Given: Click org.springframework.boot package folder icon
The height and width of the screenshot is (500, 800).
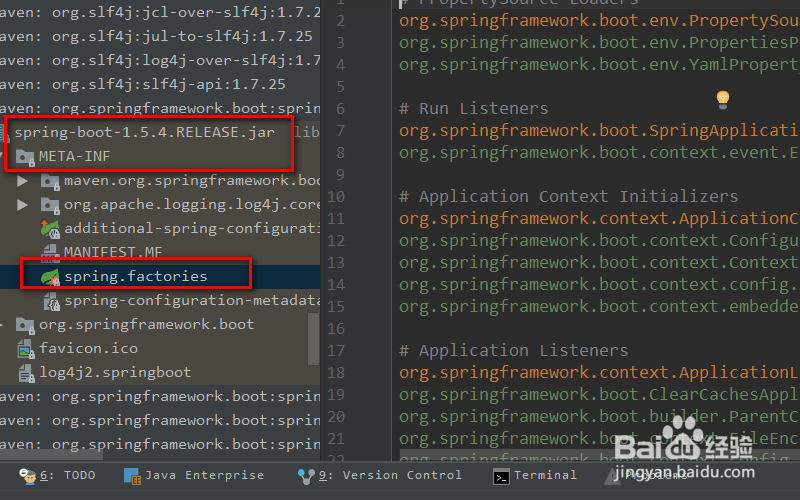Looking at the screenshot, I should tap(25, 325).
